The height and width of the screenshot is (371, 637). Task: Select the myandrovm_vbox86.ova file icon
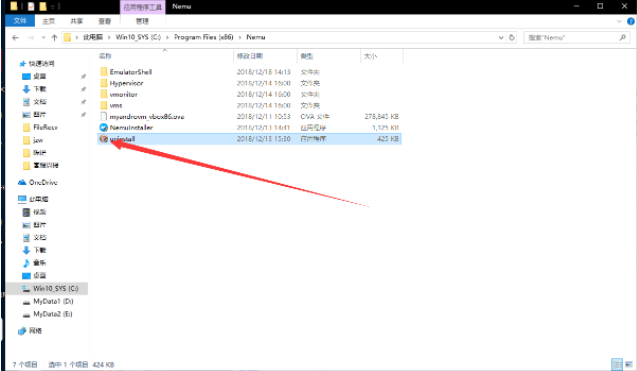point(104,117)
